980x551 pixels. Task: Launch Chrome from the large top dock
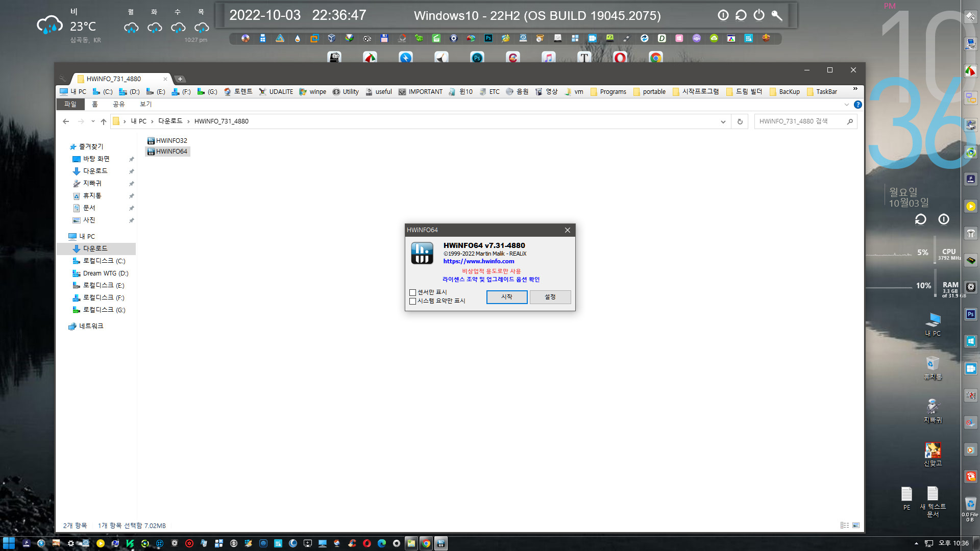point(656,58)
